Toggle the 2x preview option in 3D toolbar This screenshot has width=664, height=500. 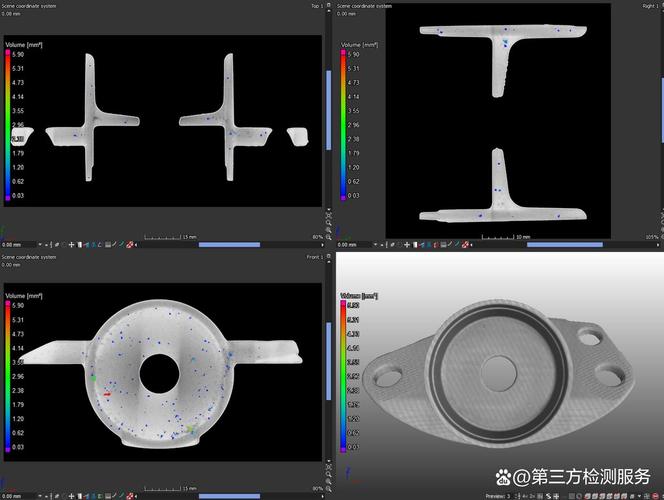[x=532, y=496]
